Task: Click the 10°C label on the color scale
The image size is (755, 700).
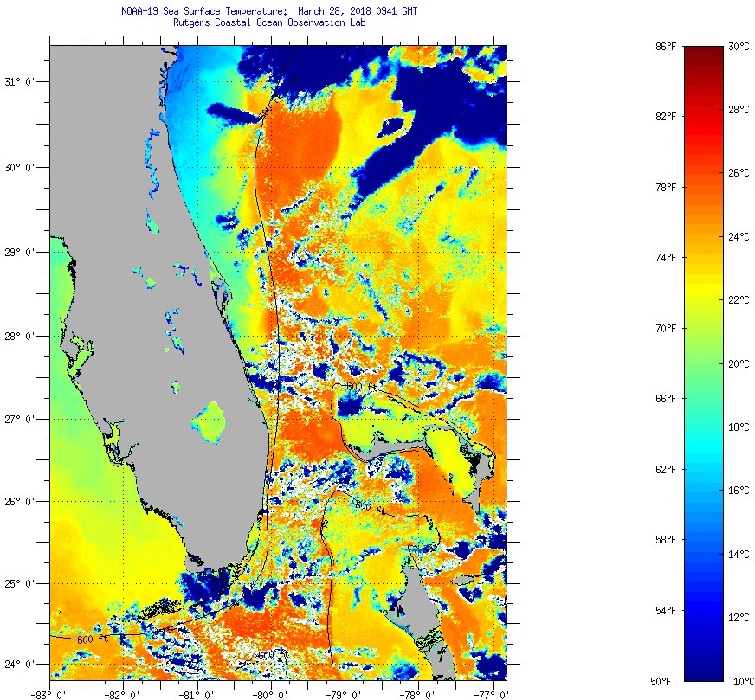Action: point(738,681)
